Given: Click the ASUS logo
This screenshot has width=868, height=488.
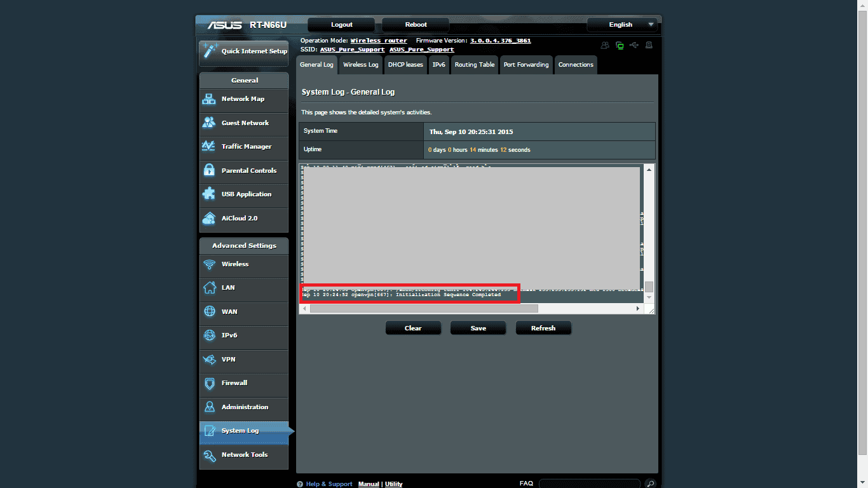Looking at the screenshot, I should click(x=226, y=25).
